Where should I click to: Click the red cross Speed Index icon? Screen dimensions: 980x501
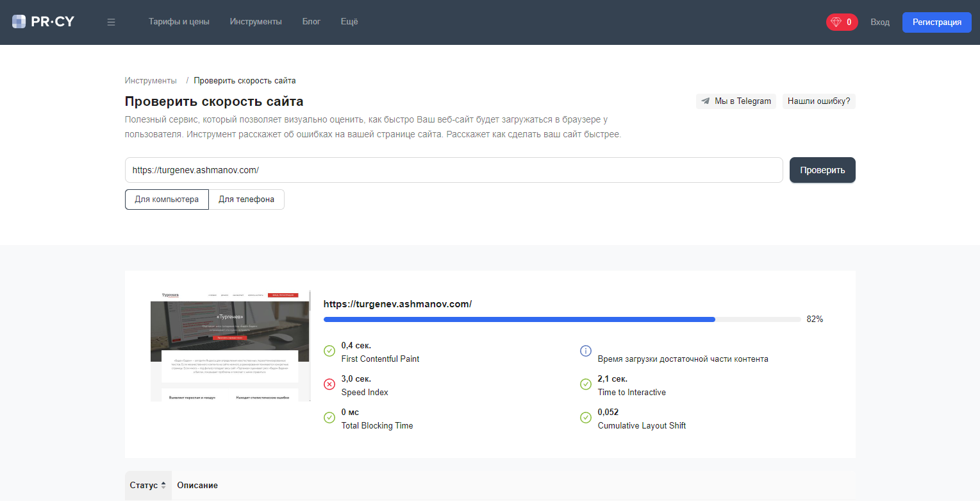329,384
